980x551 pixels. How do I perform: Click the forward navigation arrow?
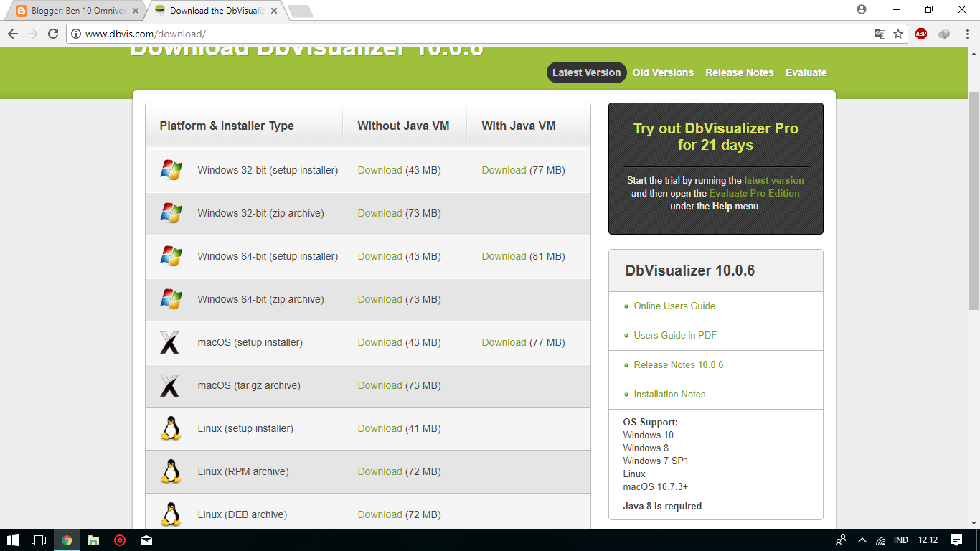[x=33, y=34]
